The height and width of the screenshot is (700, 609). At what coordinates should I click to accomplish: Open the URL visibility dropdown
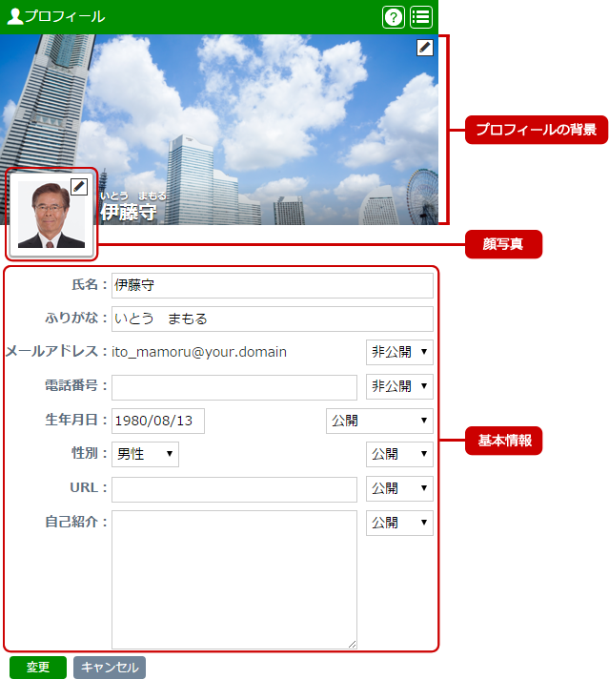[399, 488]
